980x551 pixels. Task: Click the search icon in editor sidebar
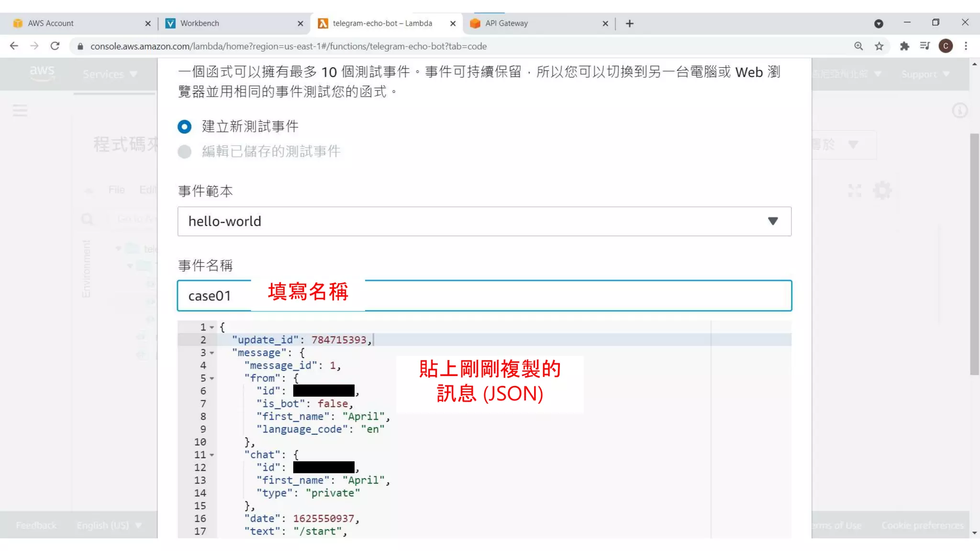coord(87,220)
